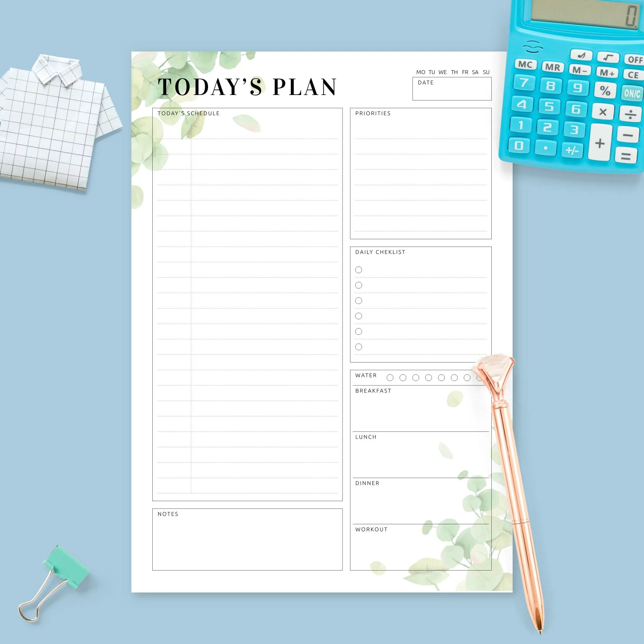Toggle the first daily checklist checkbox
Viewport: 644px width, 644px height.
click(x=359, y=270)
